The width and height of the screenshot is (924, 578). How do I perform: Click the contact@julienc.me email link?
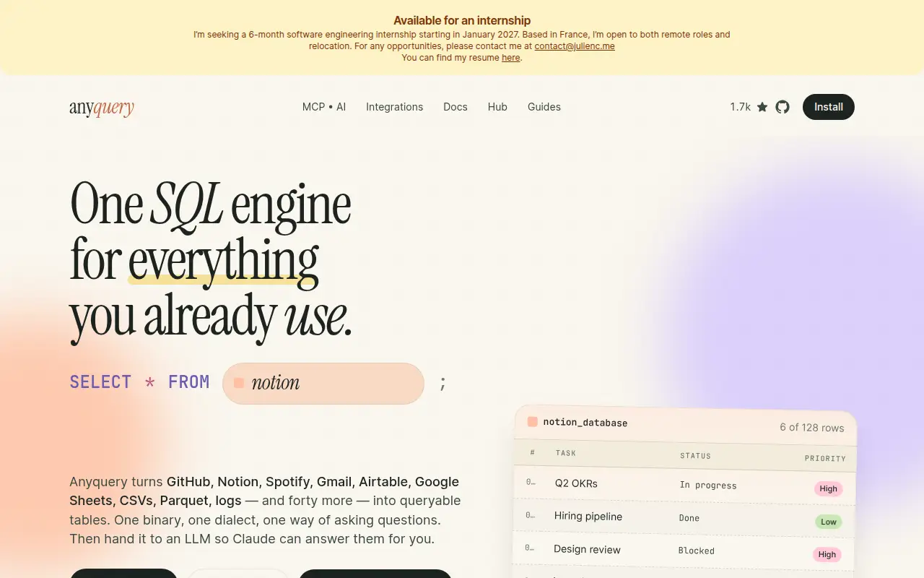coord(575,46)
